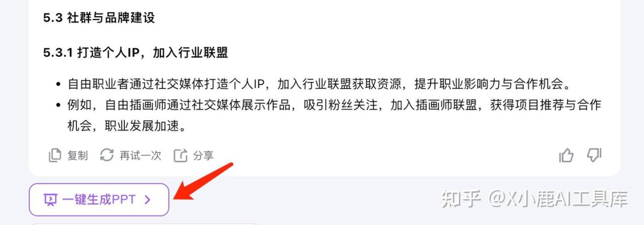Select the 再试一次 label

tap(140, 156)
